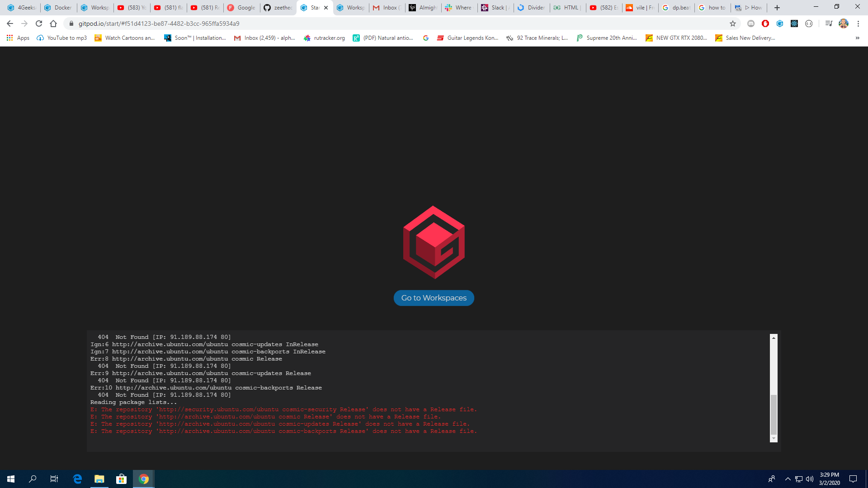
Task: Open File Explorer from taskbar
Action: click(x=99, y=479)
